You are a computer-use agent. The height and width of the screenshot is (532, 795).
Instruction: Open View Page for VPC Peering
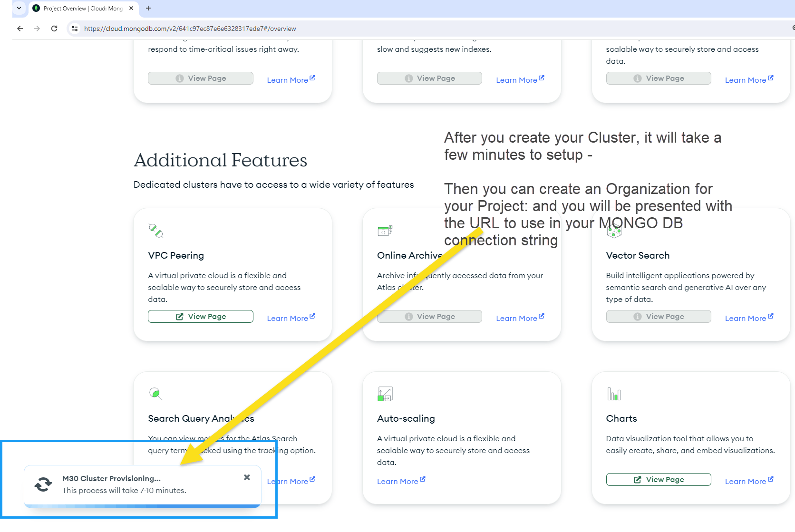[x=201, y=317]
